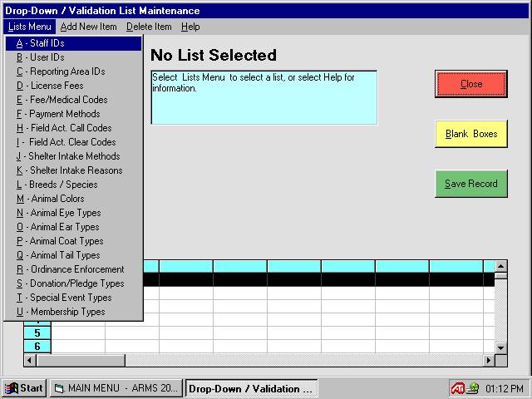Viewport: 532px width, 399px height.
Task: Click the red Close button
Action: pos(471,84)
